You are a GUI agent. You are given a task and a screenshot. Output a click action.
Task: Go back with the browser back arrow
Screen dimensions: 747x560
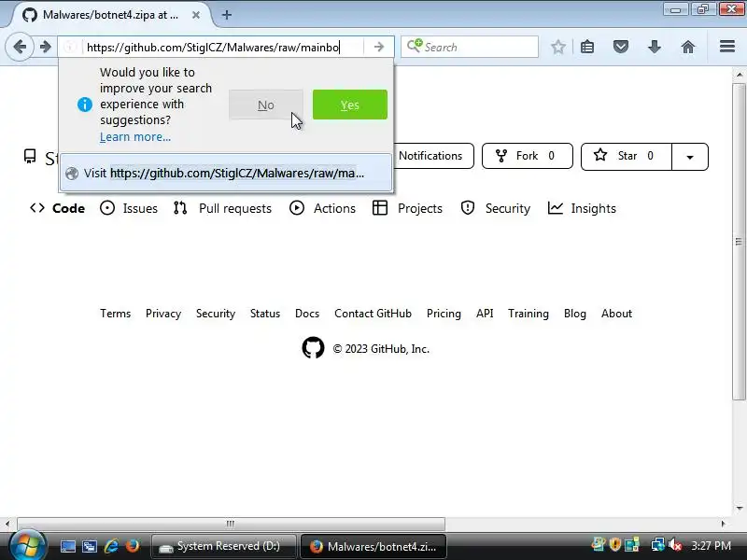pyautogui.click(x=20, y=47)
